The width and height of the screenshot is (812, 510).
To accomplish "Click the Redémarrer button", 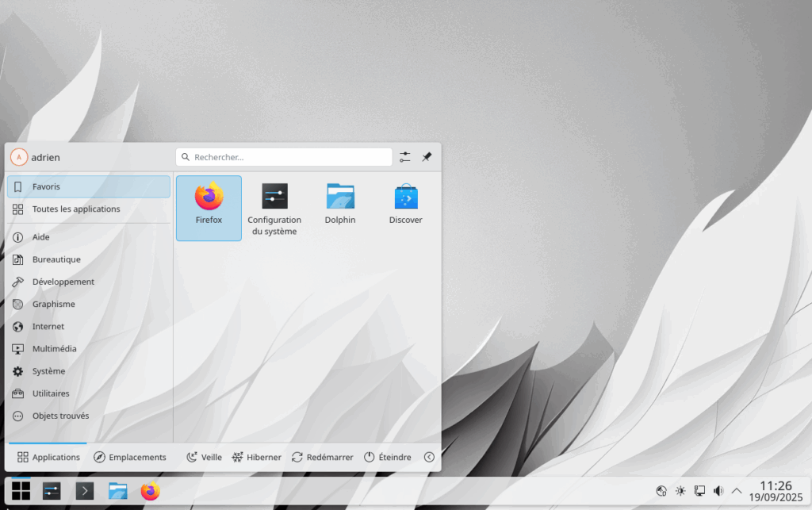I will click(322, 457).
